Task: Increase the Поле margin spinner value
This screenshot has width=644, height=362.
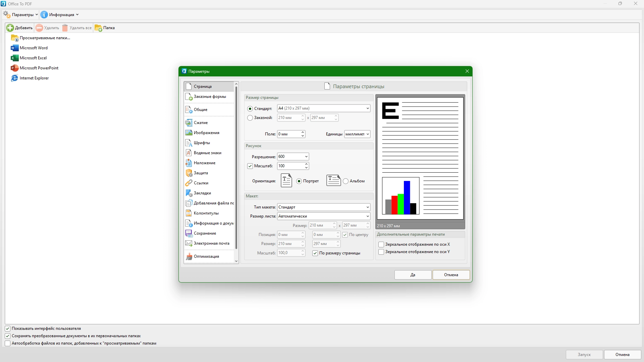Action: tap(303, 132)
